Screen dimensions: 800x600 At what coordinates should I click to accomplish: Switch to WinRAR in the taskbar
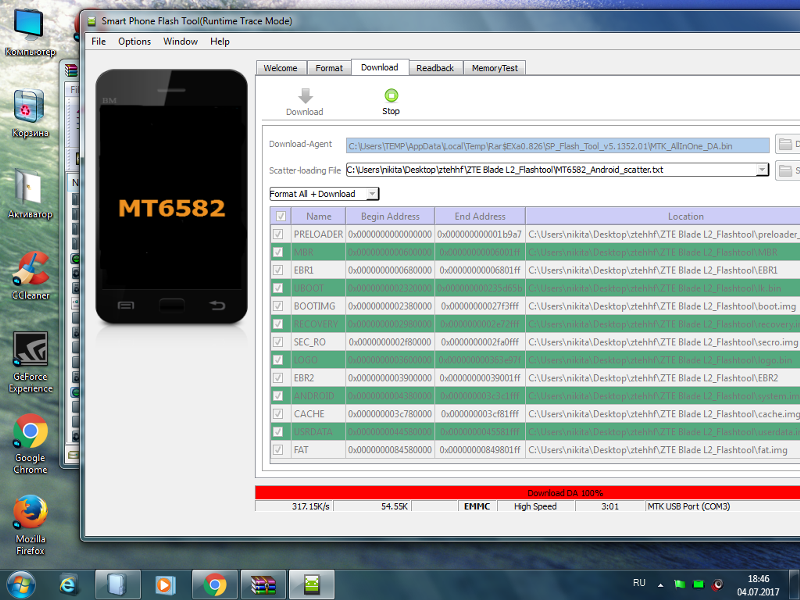263,585
